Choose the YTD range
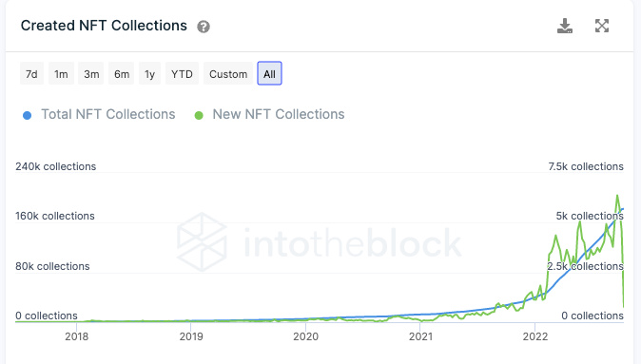The width and height of the screenshot is (641, 364). coord(182,73)
